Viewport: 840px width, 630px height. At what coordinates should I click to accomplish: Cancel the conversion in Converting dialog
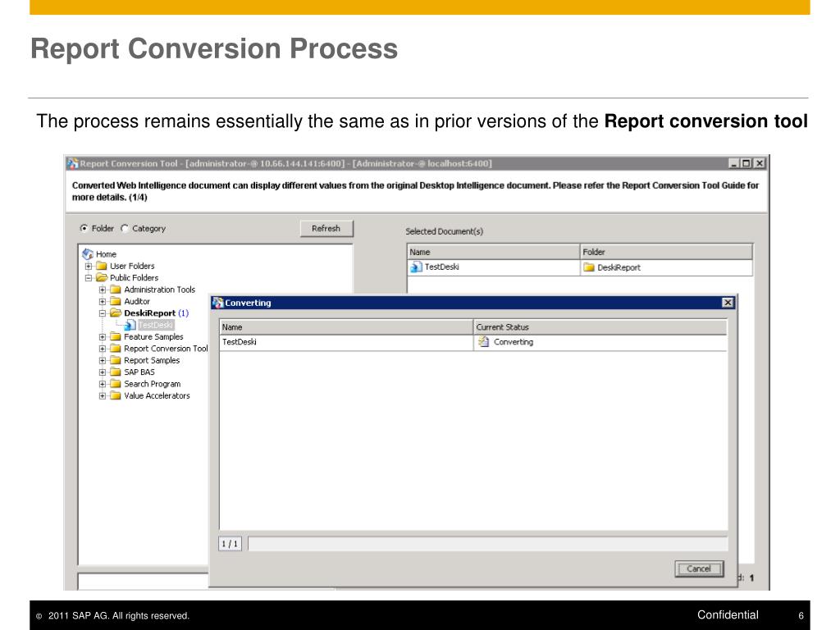tap(699, 569)
